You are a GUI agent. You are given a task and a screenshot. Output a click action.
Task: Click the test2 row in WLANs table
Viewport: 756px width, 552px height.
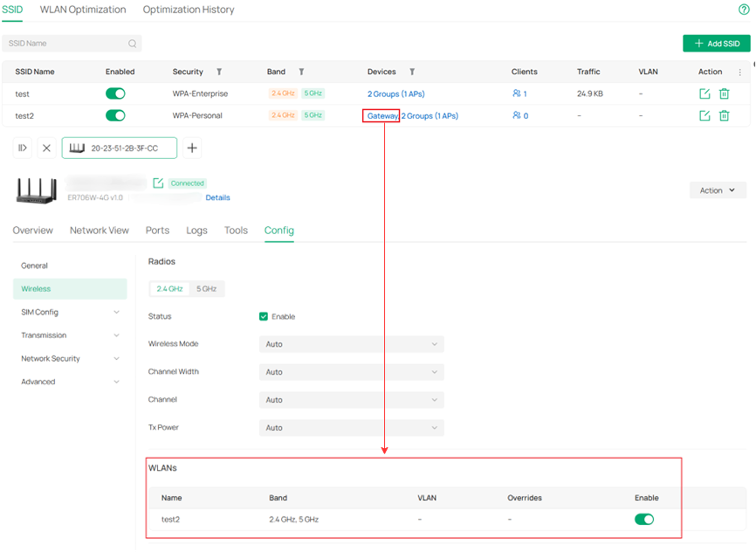(447, 520)
